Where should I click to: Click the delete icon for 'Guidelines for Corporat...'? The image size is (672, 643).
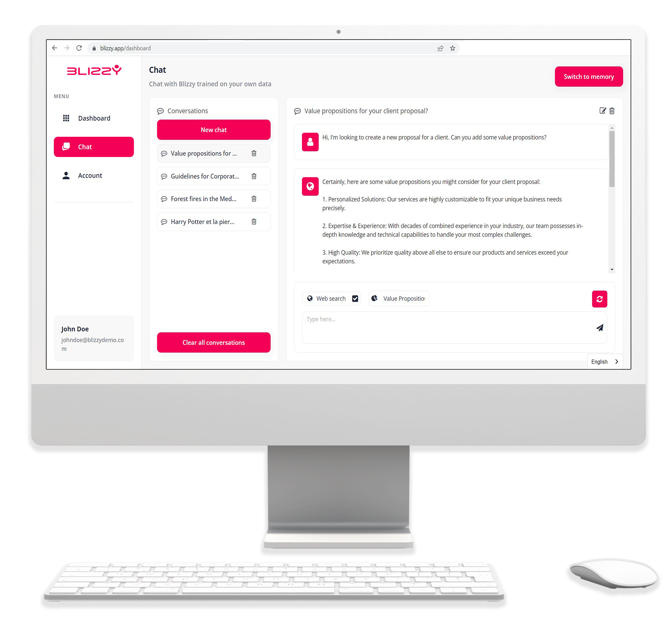coord(255,176)
